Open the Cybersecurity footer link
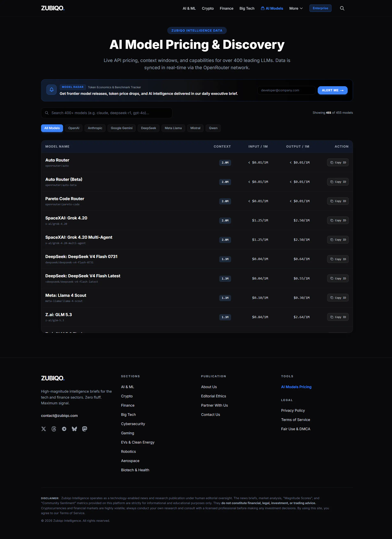 (x=133, y=424)
